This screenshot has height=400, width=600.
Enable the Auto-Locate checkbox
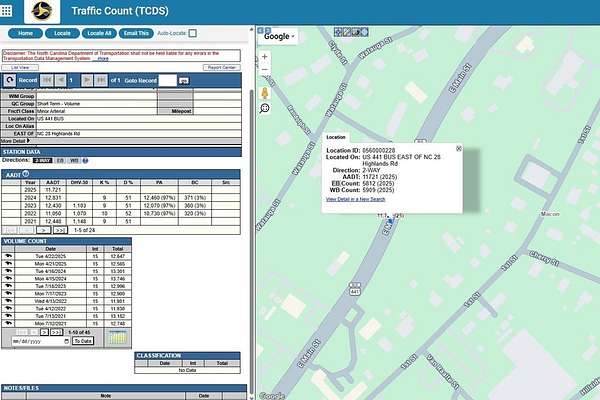tap(192, 33)
